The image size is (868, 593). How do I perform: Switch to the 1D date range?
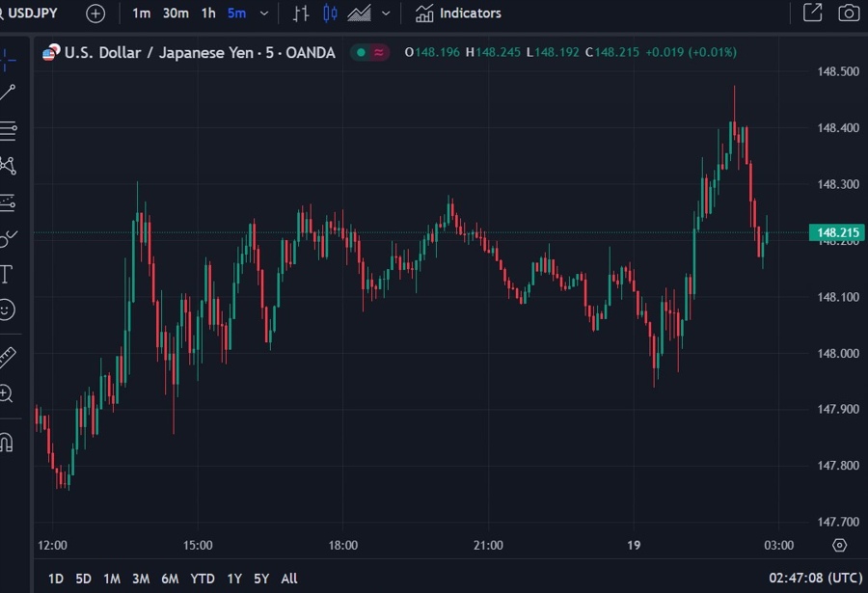56,579
